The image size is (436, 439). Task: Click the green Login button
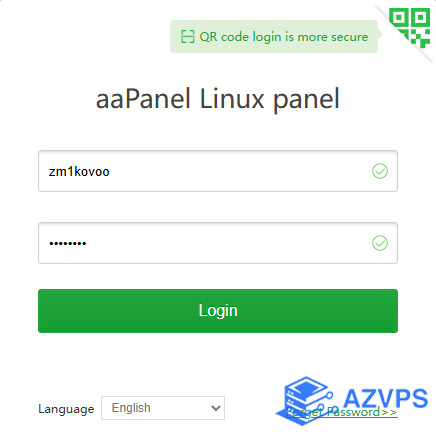click(218, 311)
